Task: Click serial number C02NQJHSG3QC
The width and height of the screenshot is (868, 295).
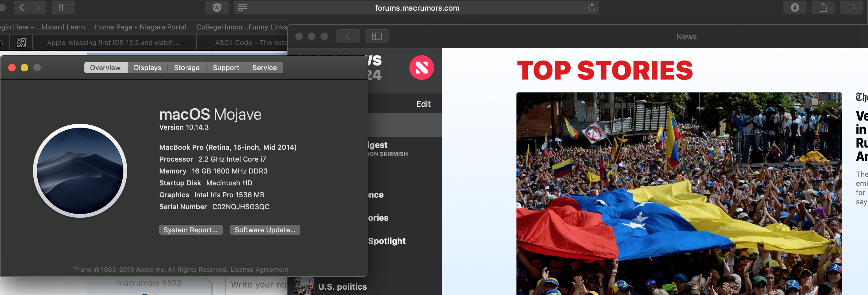Action: pyautogui.click(x=241, y=207)
